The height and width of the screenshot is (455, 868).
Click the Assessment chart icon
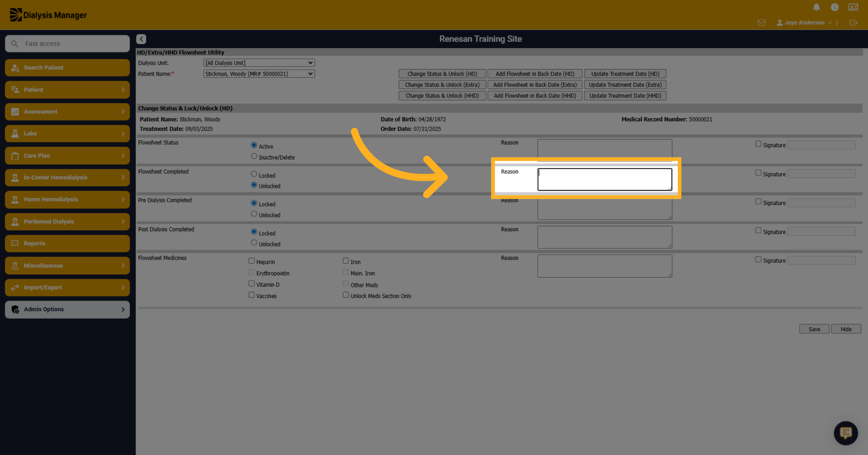(x=15, y=112)
